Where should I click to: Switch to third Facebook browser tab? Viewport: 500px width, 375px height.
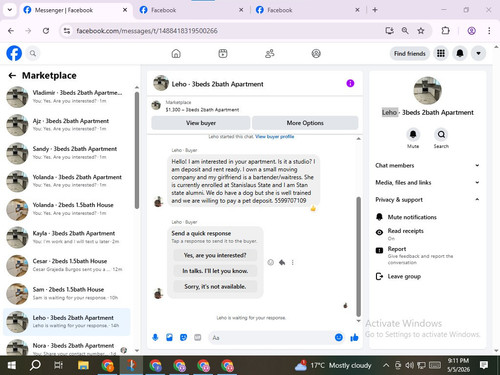[308, 10]
